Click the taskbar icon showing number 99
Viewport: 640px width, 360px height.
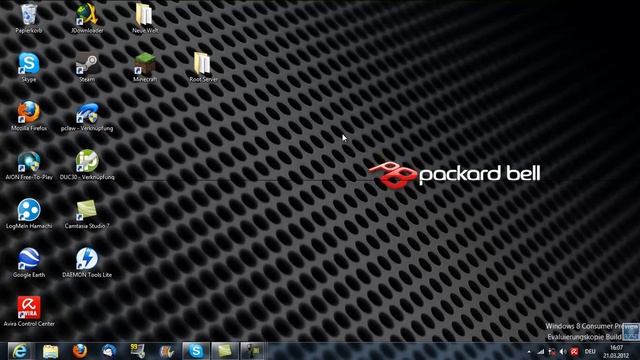click(138, 351)
